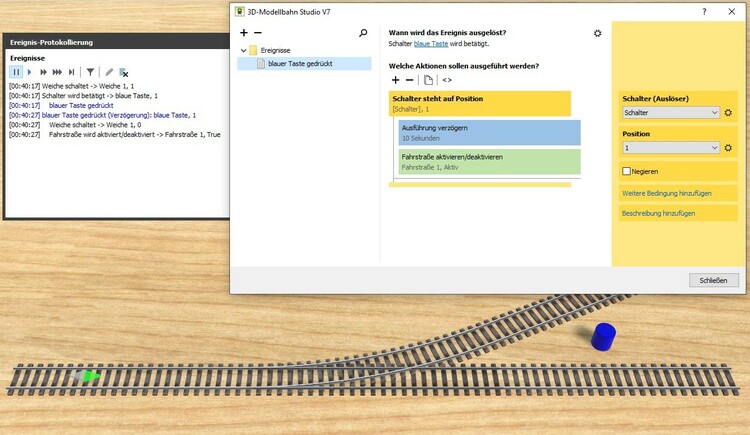Open the funnel filter for logged events
Viewport: 750px width, 435px height.
90,72
